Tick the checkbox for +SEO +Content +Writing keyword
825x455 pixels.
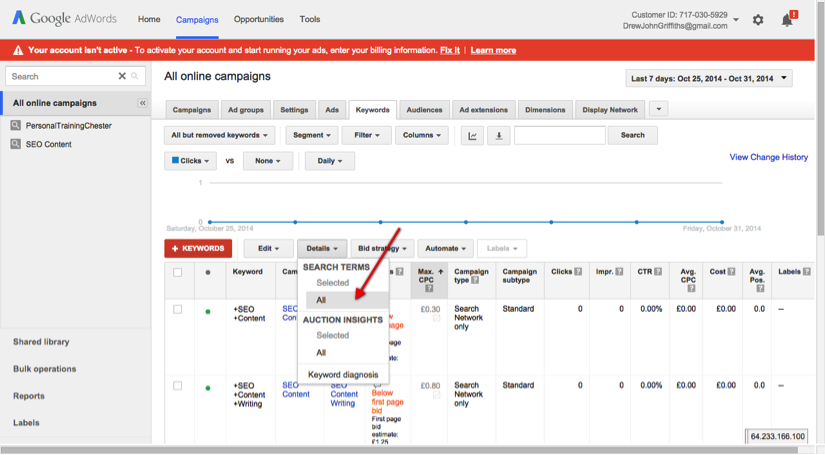click(178, 386)
